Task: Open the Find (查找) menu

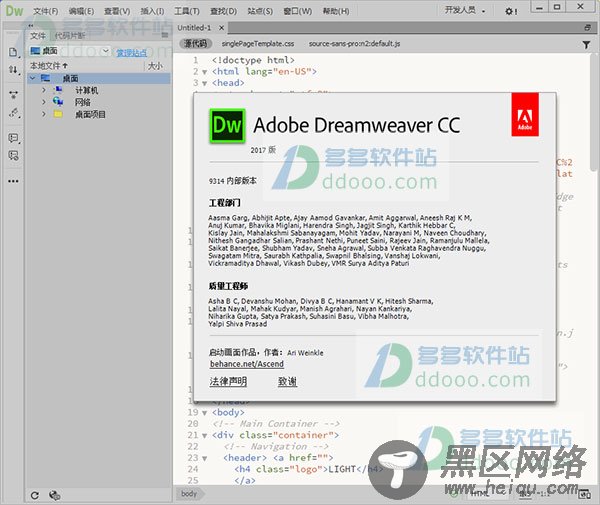Action: click(x=223, y=11)
